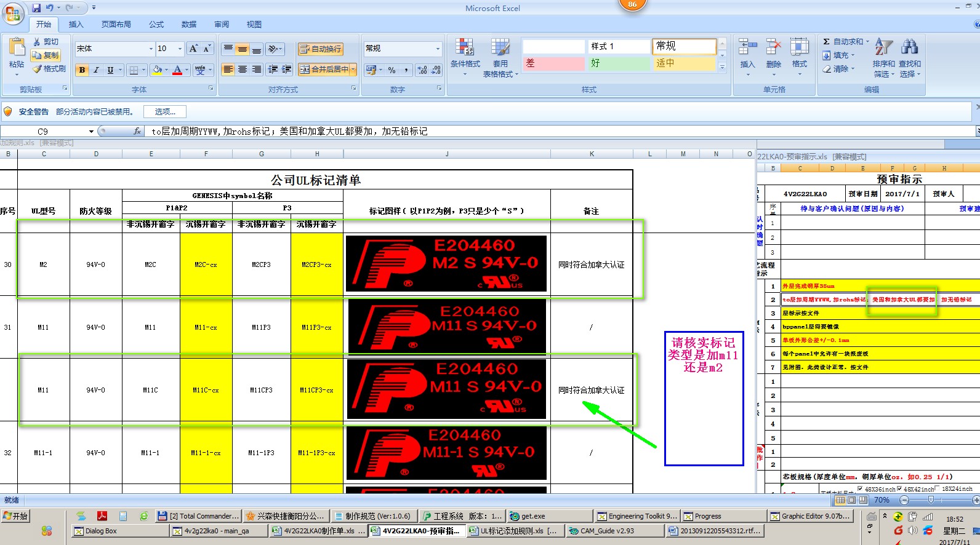
Task: Click the Increase Font Size icon
Action: coord(193,49)
